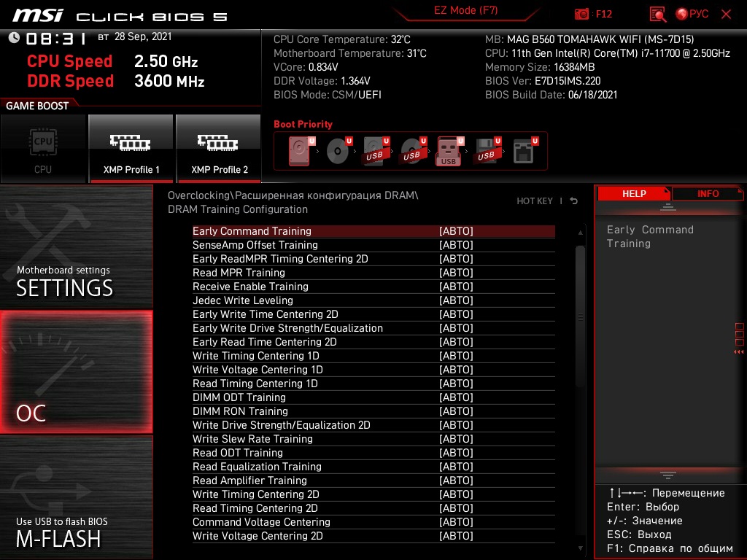
Task: Open Jedec Write Leveling value dropdown
Action: tap(456, 300)
